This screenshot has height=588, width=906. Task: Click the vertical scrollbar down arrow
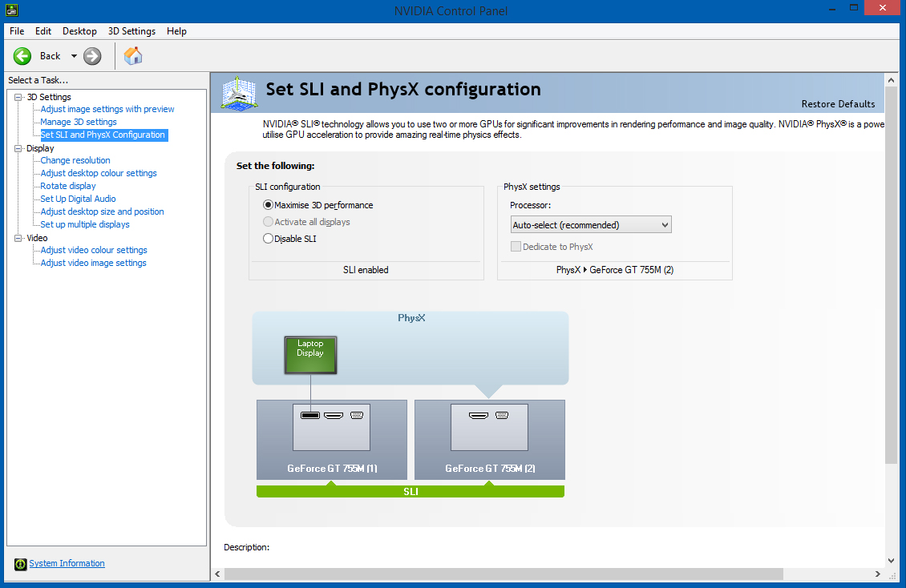tap(891, 560)
